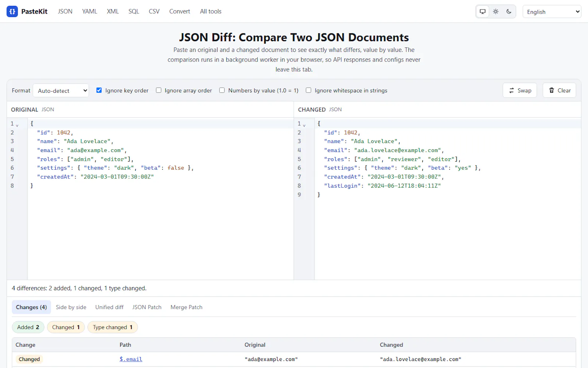Image resolution: width=588 pixels, height=368 pixels.
Task: Follow the $.email path link
Action: [131, 359]
